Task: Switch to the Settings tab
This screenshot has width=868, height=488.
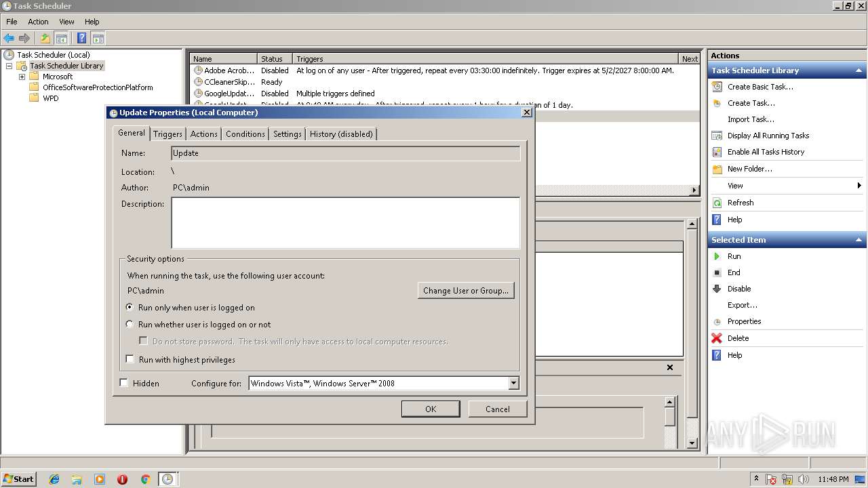Action: (288, 134)
